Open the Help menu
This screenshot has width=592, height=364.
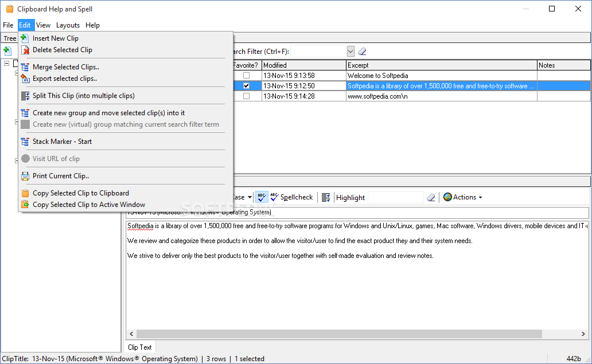[x=92, y=25]
